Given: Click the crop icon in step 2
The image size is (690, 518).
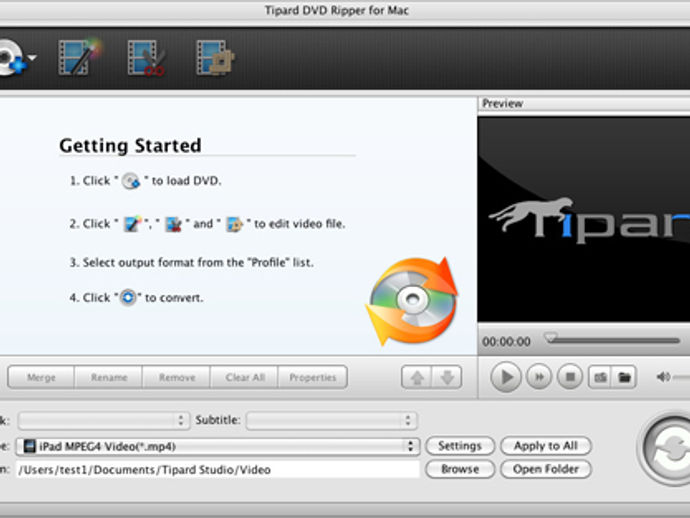Looking at the screenshot, I should (x=234, y=224).
